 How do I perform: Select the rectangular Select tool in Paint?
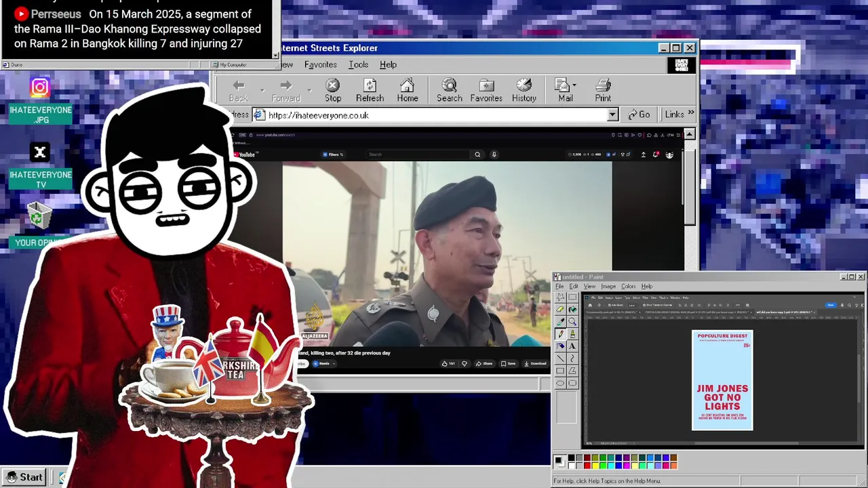(x=572, y=297)
